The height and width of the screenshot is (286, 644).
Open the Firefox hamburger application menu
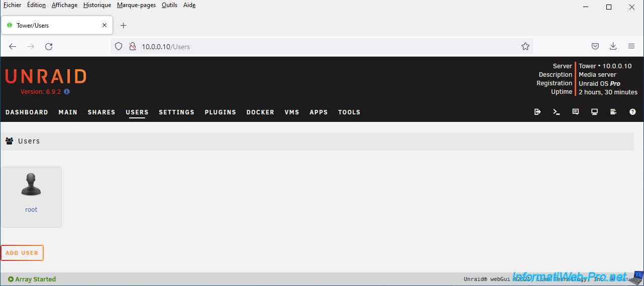pyautogui.click(x=631, y=46)
